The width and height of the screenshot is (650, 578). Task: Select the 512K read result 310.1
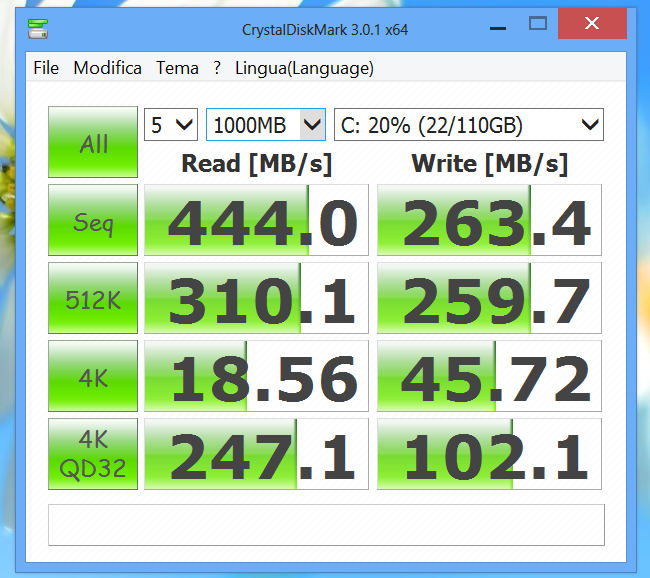pos(256,298)
